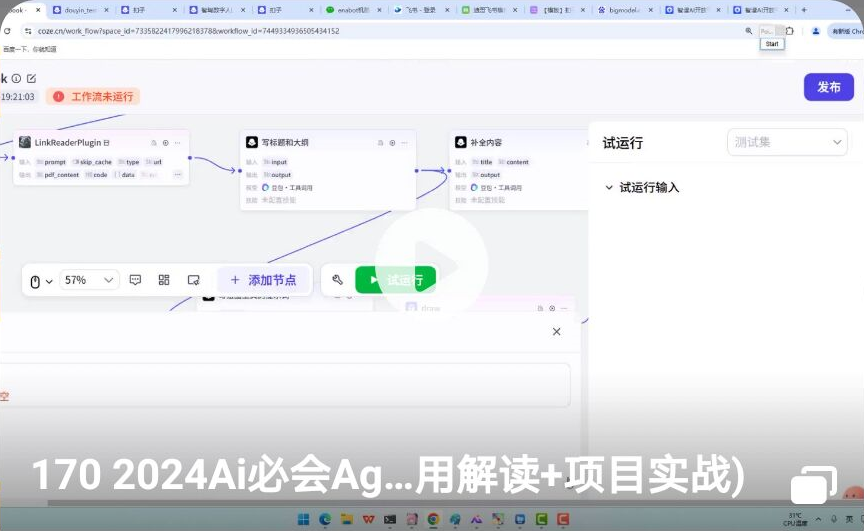Click the wrench debug icon beside test run
Screen dimensions: 864x531
coord(338,280)
